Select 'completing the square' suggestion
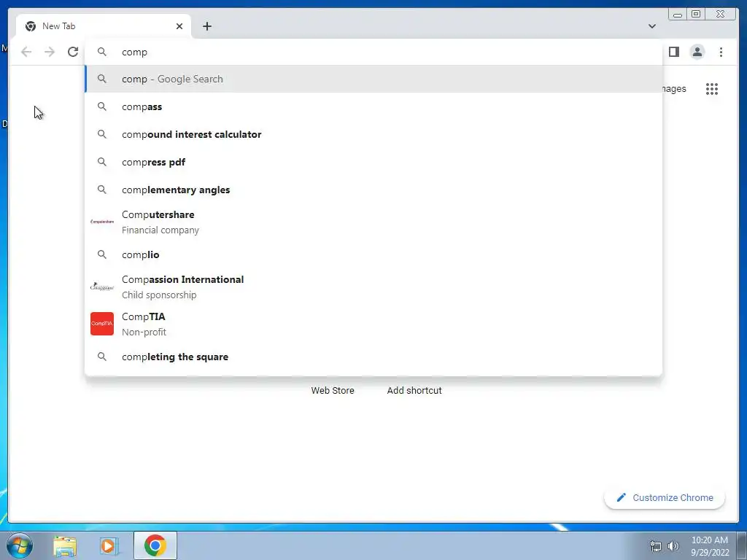Viewport: 747px width, 560px height. 373,357
